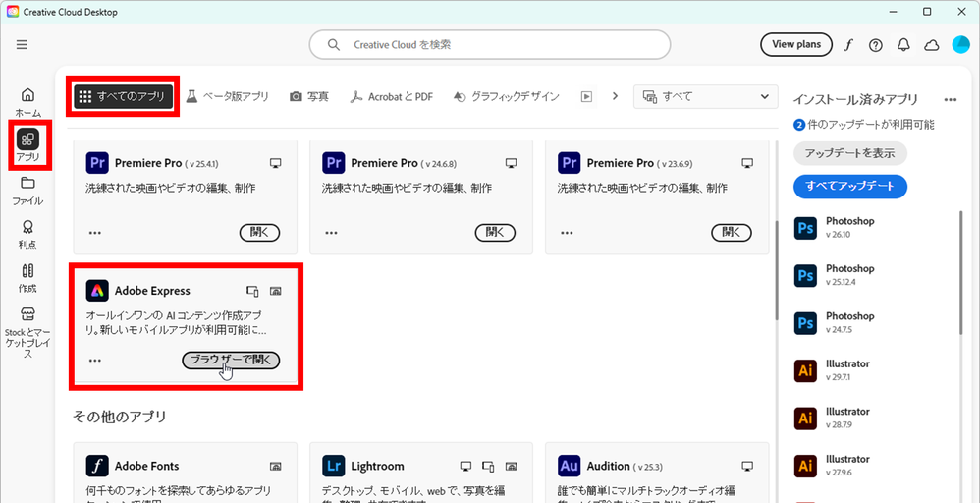Open the account profile avatar

pos(960,44)
